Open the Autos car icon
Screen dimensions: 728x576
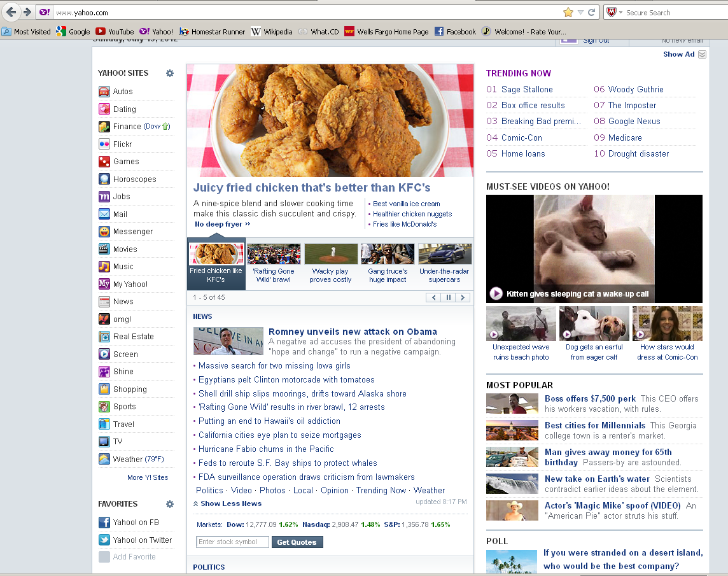(x=104, y=92)
